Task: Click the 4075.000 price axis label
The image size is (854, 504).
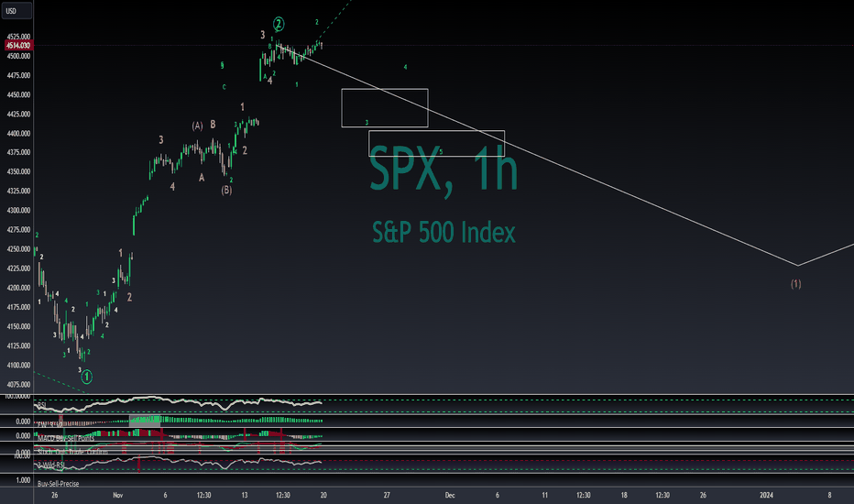Action: point(18,385)
